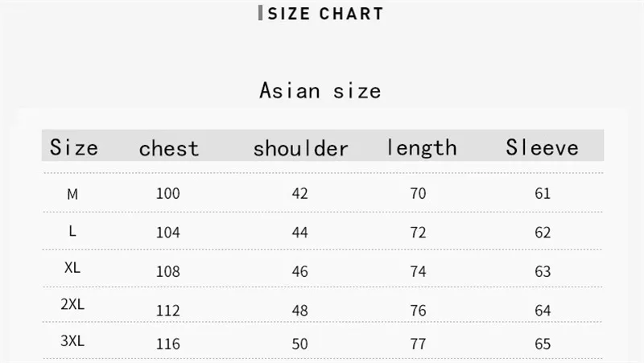Click sleeve value 61
This screenshot has height=363, width=644.
(543, 193)
